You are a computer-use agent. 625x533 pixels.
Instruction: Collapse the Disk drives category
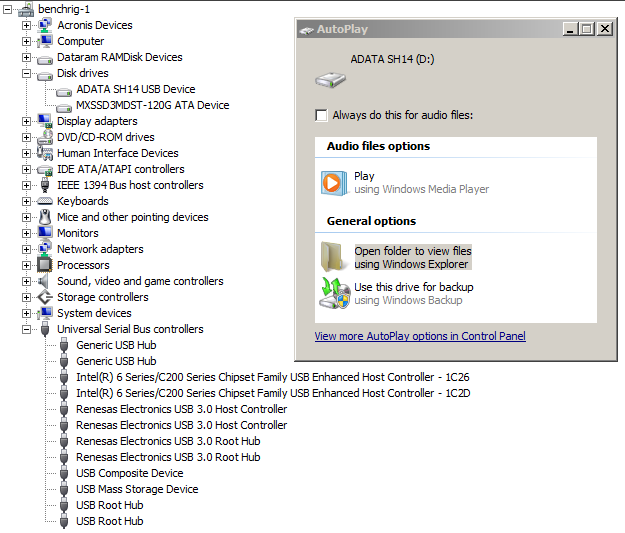pyautogui.click(x=27, y=73)
